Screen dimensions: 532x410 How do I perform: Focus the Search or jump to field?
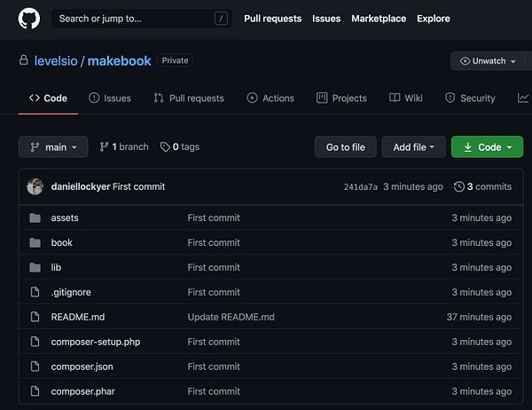tap(142, 19)
